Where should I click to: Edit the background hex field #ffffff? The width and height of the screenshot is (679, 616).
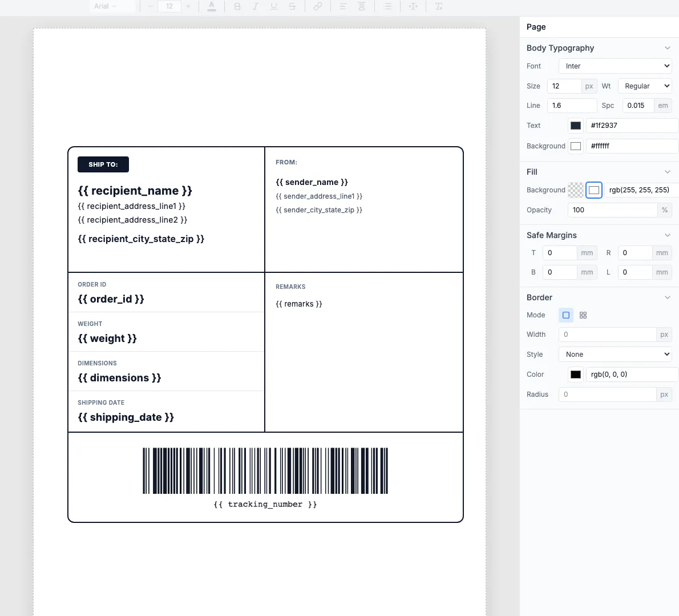[632, 146]
